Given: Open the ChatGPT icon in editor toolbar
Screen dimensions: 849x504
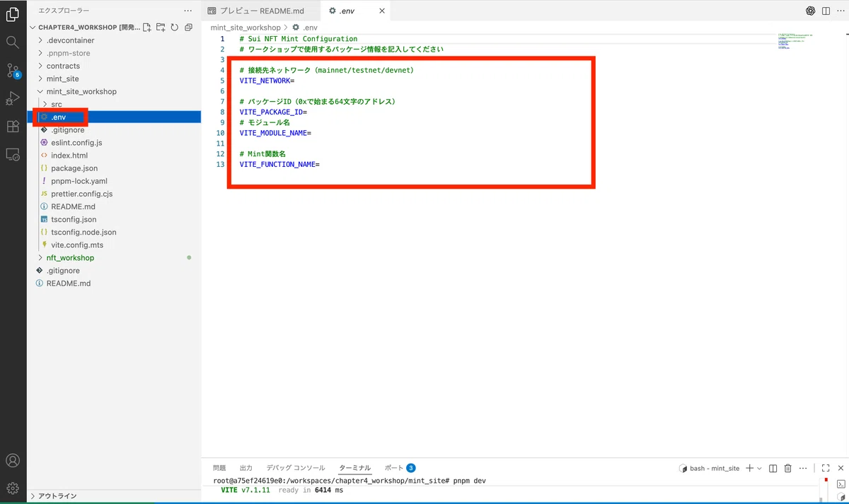Looking at the screenshot, I should [811, 11].
